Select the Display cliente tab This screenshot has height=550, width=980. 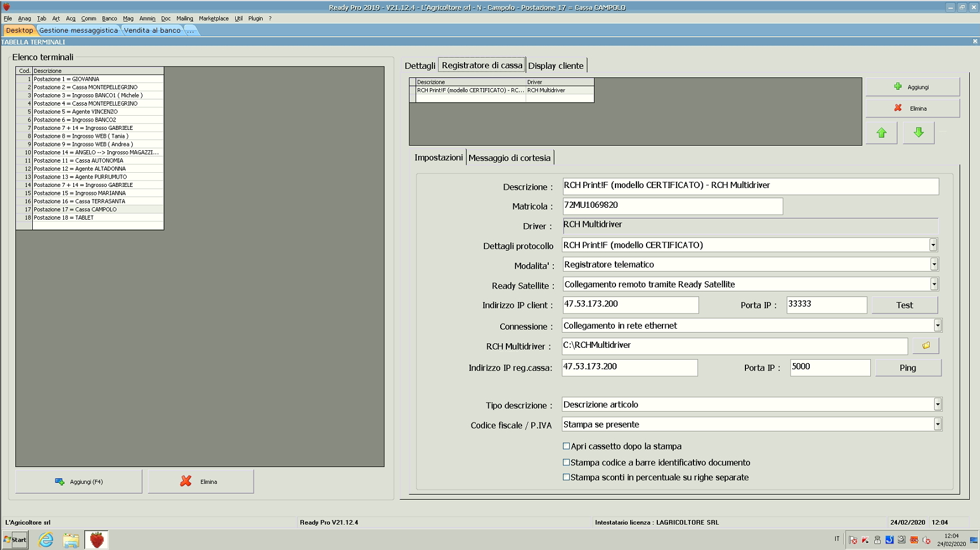[x=556, y=66]
